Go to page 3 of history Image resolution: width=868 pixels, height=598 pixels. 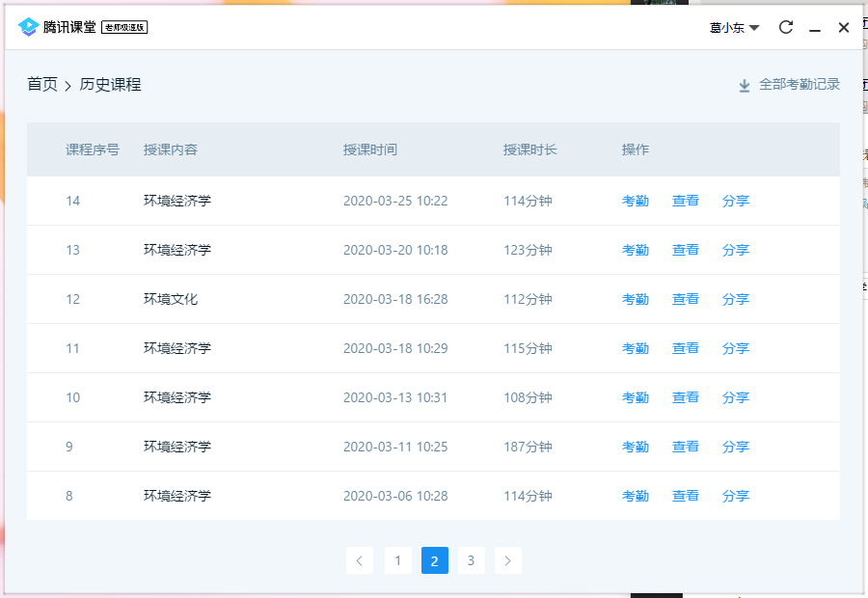pos(471,560)
